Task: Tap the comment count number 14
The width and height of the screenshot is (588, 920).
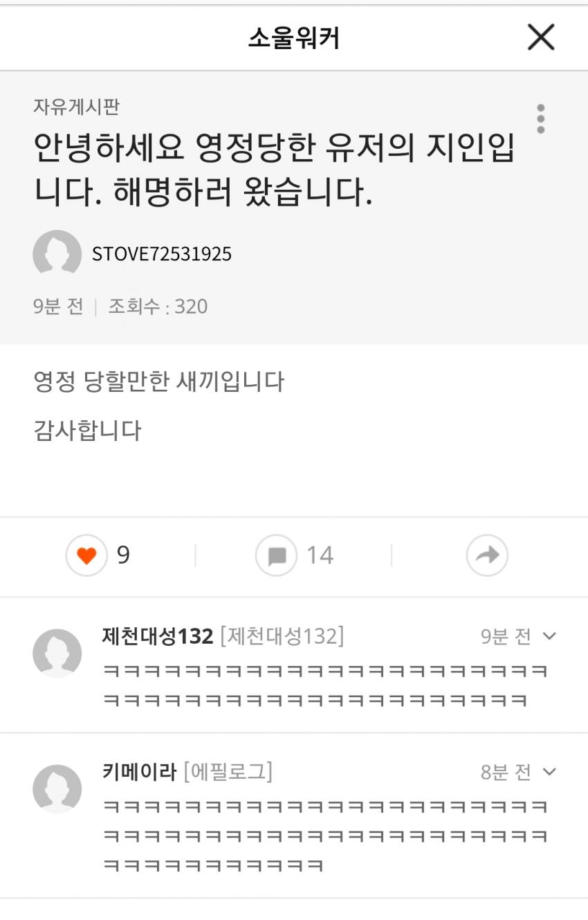Action: [x=320, y=555]
